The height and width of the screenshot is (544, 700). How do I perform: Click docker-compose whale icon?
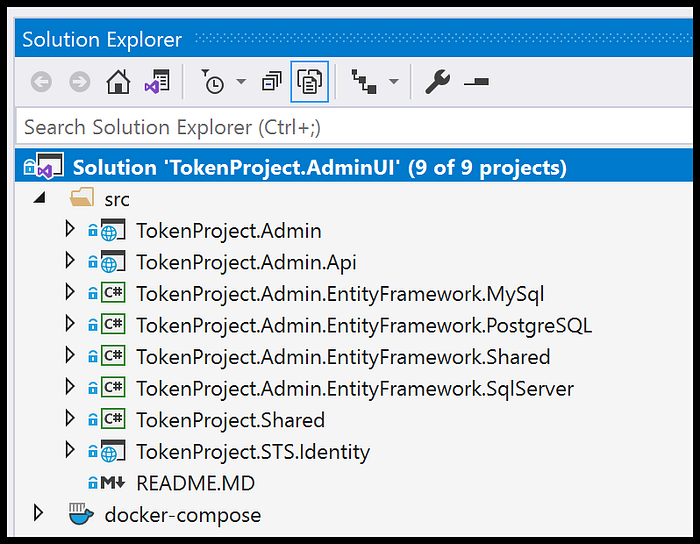click(x=81, y=514)
